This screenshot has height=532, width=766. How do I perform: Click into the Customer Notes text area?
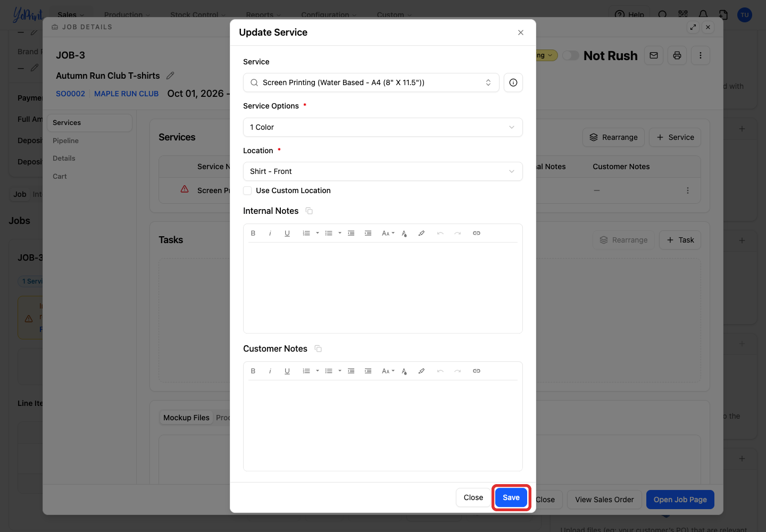coord(383,425)
